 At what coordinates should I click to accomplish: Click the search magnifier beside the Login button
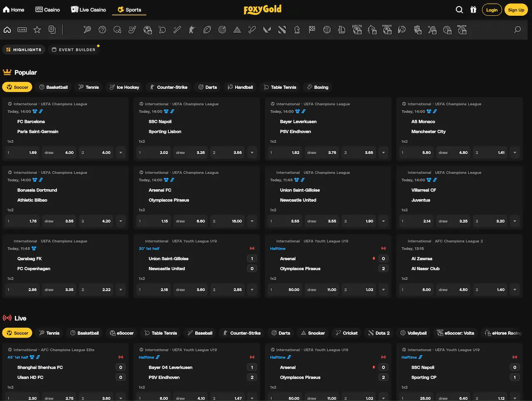(x=459, y=10)
